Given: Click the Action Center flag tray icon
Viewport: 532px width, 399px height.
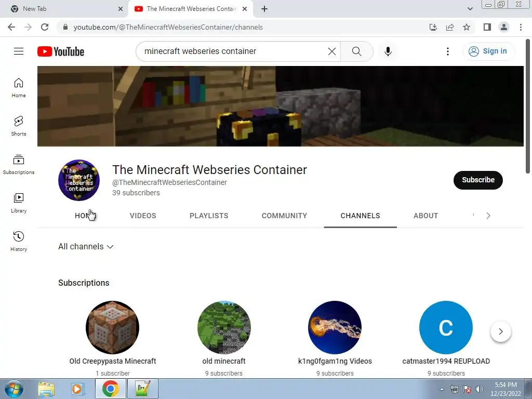Looking at the screenshot, I should pos(467,389).
